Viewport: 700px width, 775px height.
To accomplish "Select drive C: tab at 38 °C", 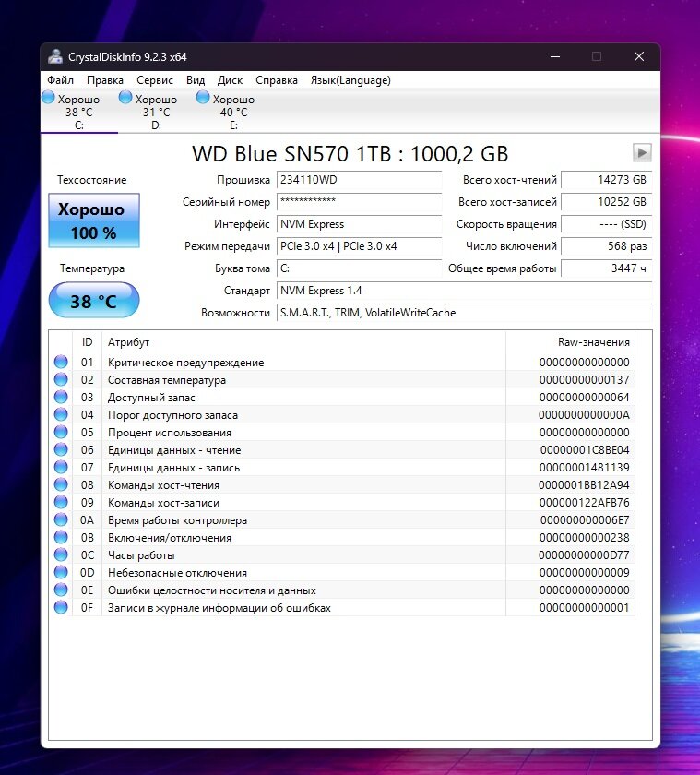I will click(x=79, y=112).
